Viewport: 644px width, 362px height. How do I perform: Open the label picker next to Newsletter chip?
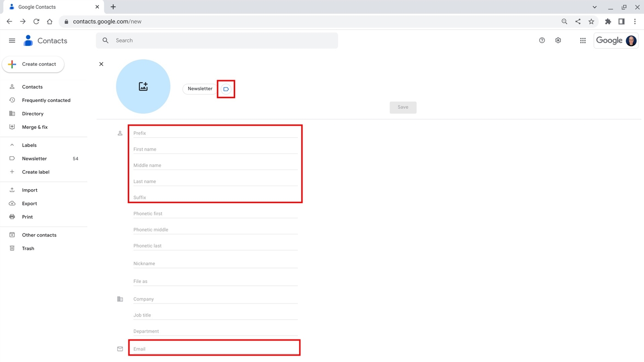click(x=225, y=89)
